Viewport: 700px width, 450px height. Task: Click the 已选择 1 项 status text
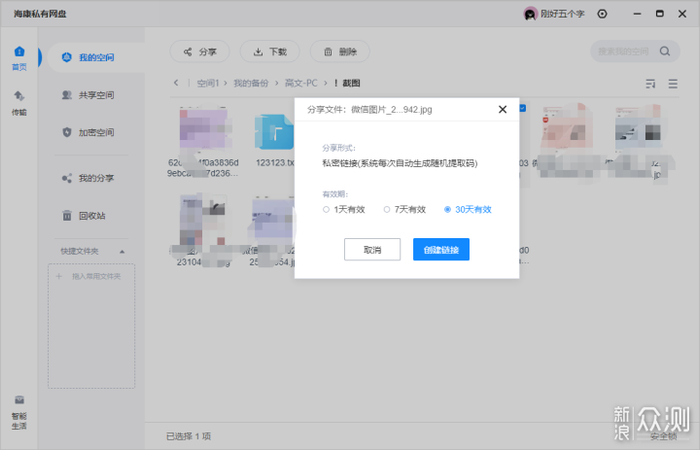click(188, 436)
